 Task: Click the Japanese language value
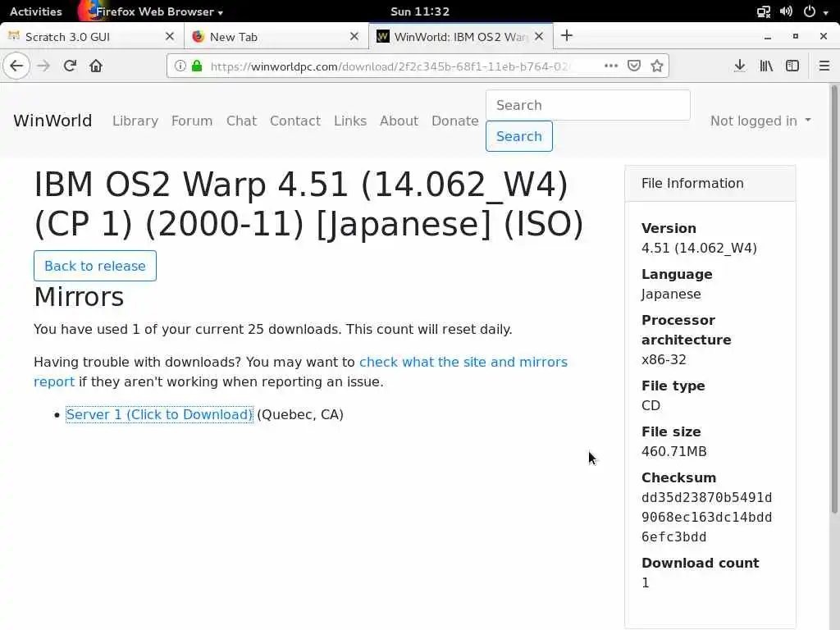[671, 294]
